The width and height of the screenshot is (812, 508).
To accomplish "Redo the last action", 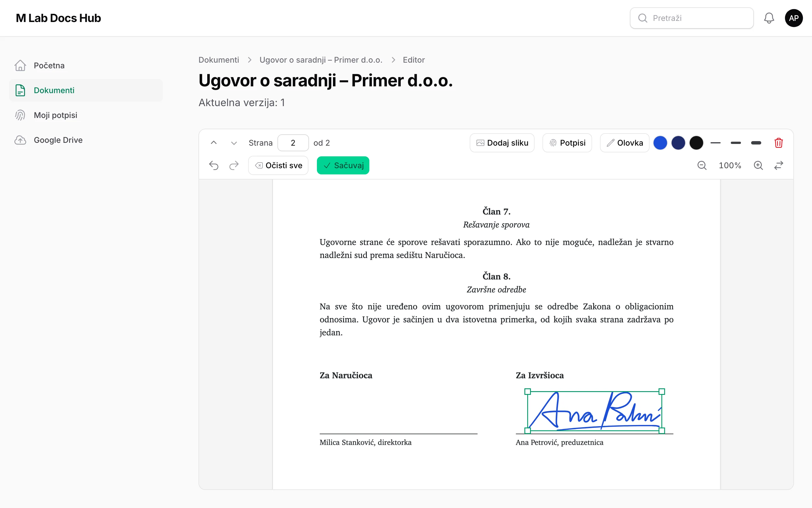I will 234,165.
